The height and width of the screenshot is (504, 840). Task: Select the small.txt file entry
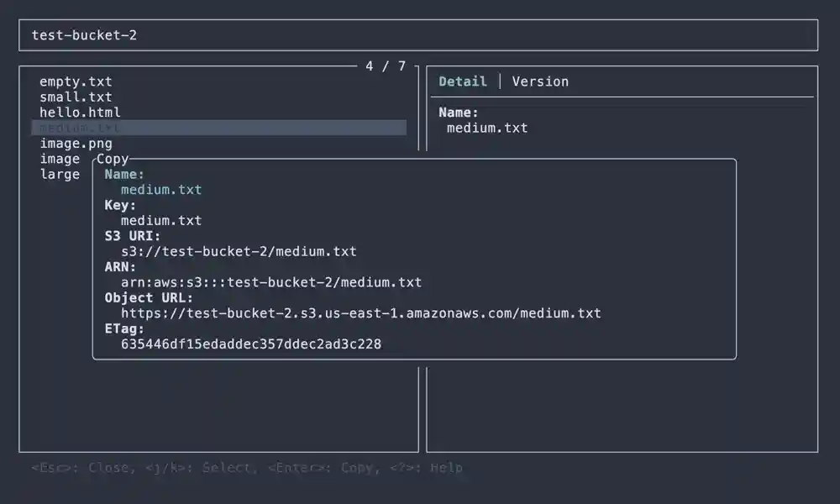coord(76,97)
